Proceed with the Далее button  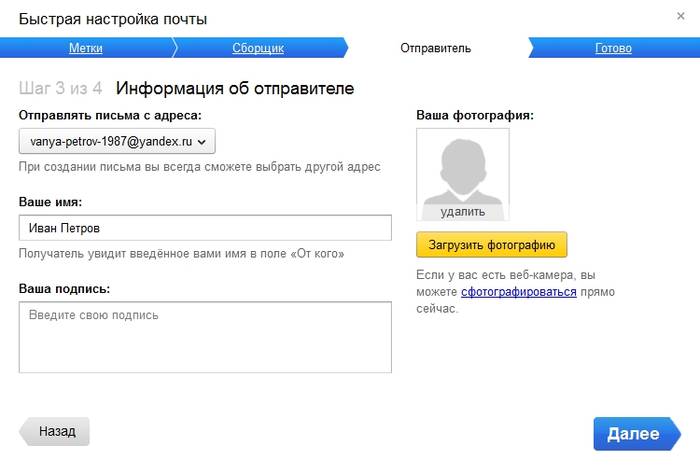632,433
